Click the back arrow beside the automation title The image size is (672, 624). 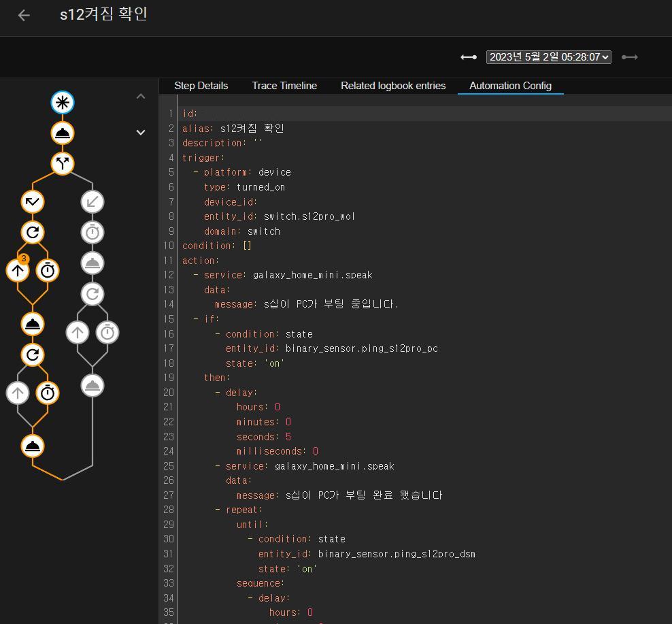coord(24,15)
